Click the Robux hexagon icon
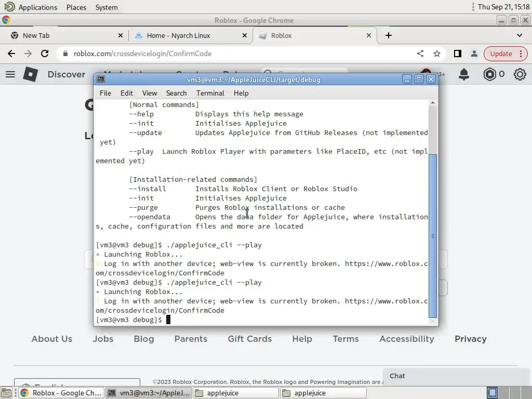The height and width of the screenshot is (399, 532). 489,74
